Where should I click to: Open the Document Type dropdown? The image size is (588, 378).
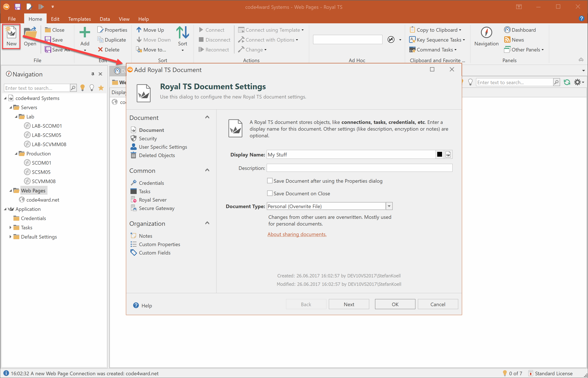tap(389, 206)
